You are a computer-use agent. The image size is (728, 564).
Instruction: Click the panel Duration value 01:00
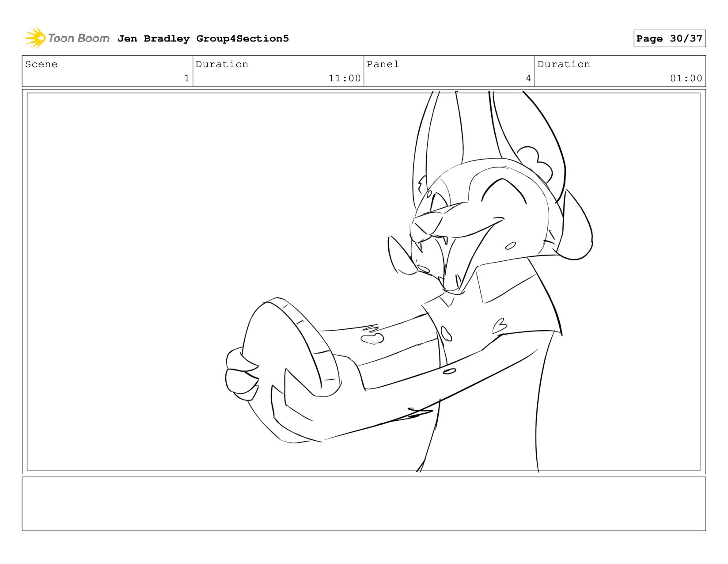pyautogui.click(x=686, y=78)
